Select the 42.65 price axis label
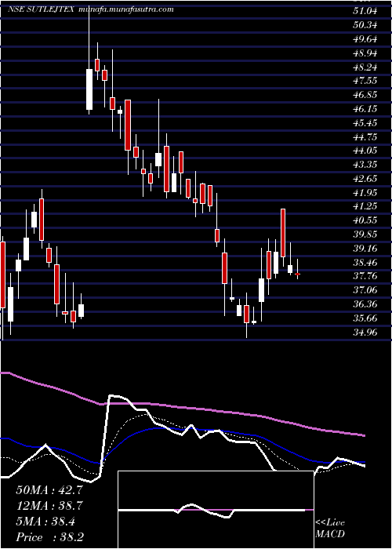This screenshot has width=392, height=549. coord(365,179)
